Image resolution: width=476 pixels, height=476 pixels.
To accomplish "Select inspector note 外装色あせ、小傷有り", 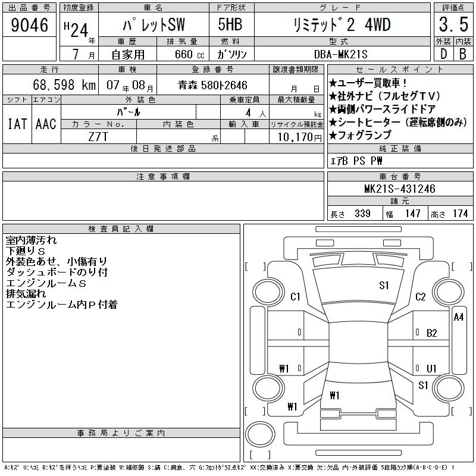I will 57,261.
